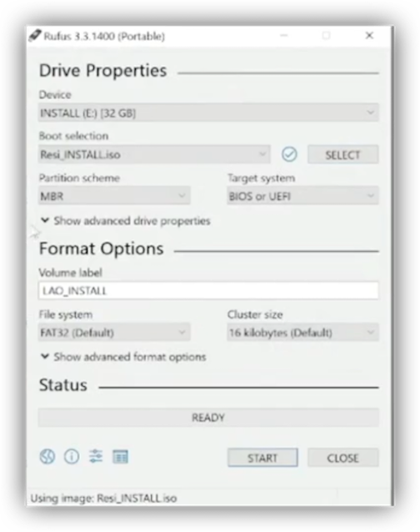
Task: Click the checksum checkmark icon beside SELECT
Action: (x=289, y=154)
